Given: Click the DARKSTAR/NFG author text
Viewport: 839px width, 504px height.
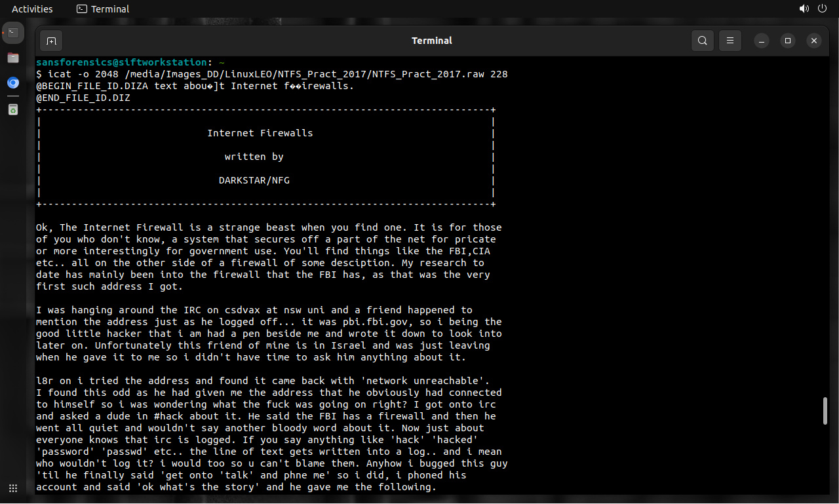Looking at the screenshot, I should (254, 180).
